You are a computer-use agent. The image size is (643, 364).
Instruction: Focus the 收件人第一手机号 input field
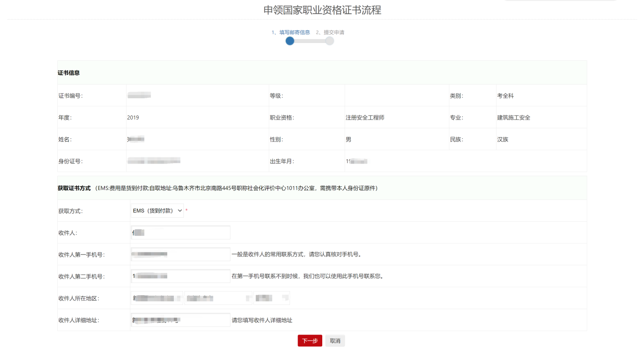180,254
